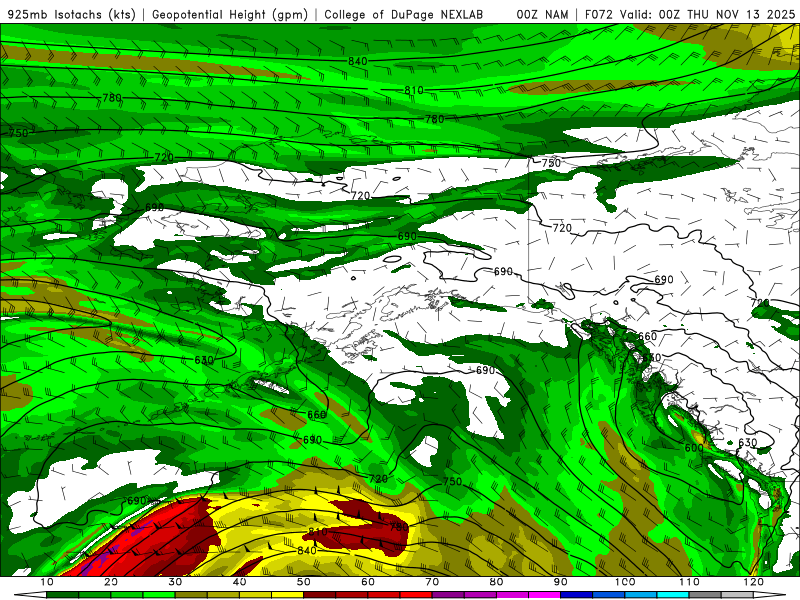Click the legend tick label 20

click(111, 582)
